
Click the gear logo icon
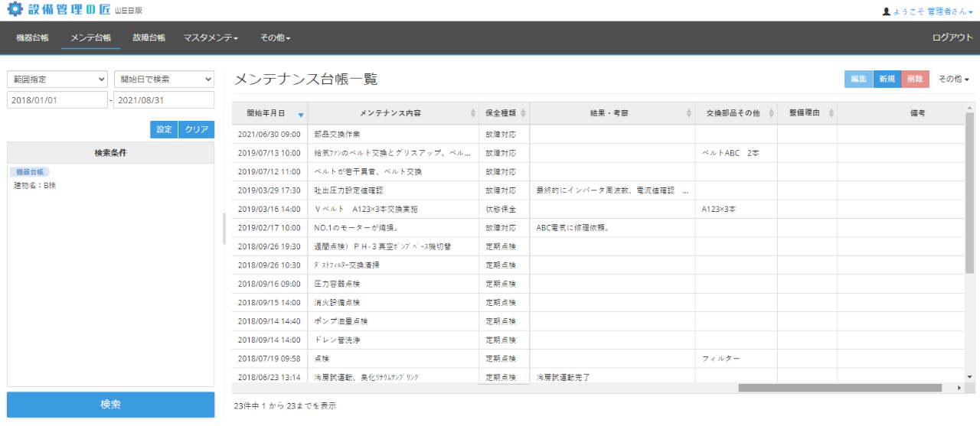click(x=15, y=11)
